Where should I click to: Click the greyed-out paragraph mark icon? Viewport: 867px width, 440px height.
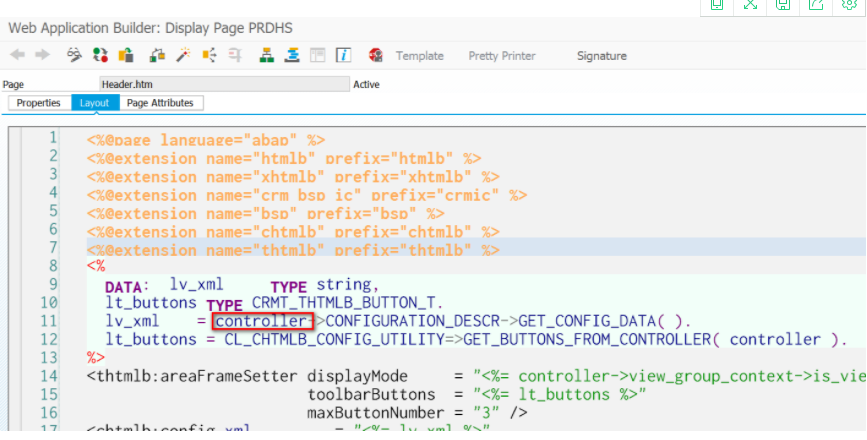point(235,55)
